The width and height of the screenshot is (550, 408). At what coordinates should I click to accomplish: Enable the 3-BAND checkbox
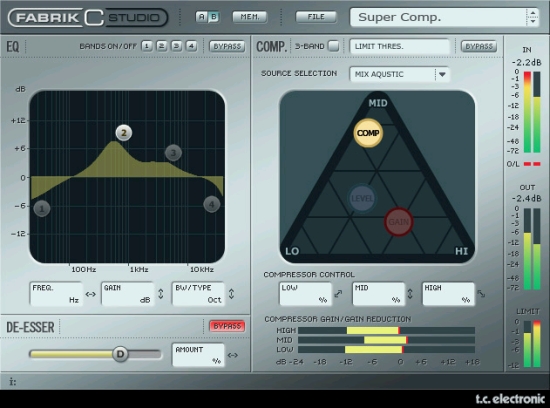333,46
